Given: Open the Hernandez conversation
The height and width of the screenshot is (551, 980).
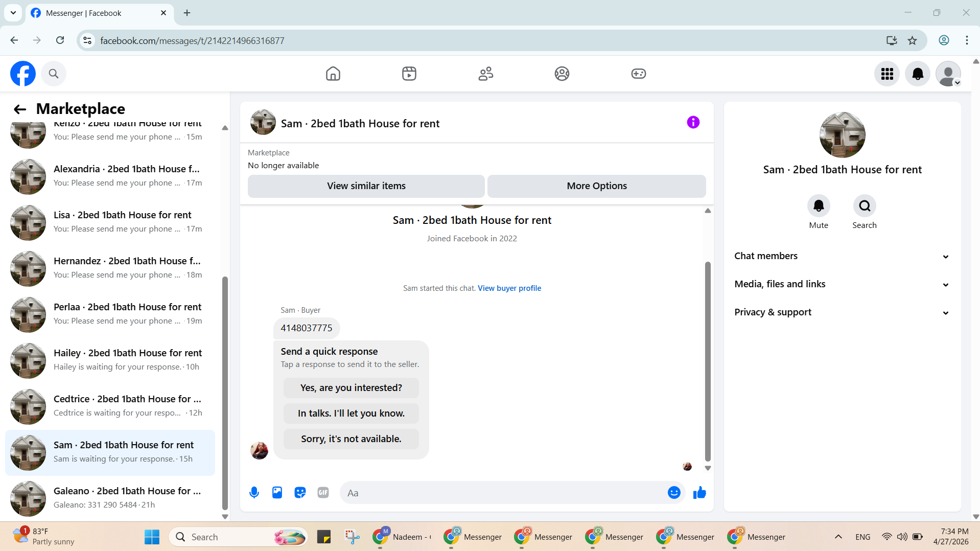Looking at the screenshot, I should point(110,268).
